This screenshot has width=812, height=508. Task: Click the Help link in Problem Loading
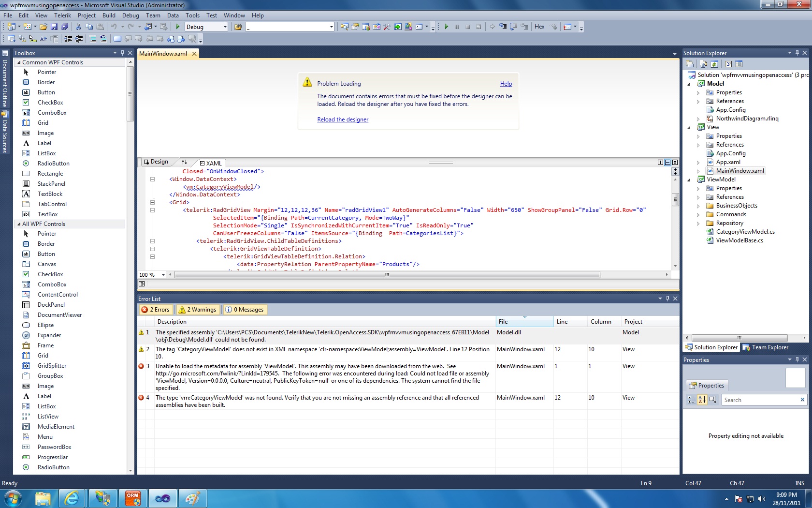pyautogui.click(x=506, y=84)
